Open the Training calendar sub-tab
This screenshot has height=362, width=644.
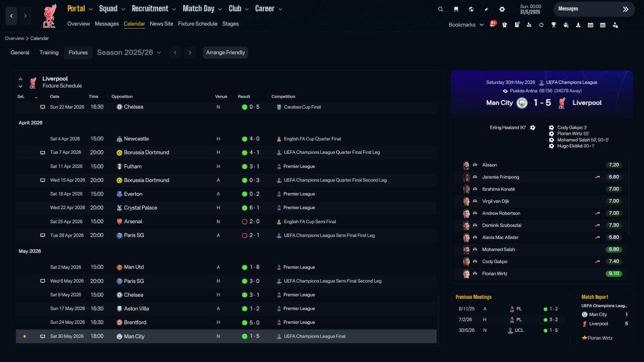click(49, 52)
